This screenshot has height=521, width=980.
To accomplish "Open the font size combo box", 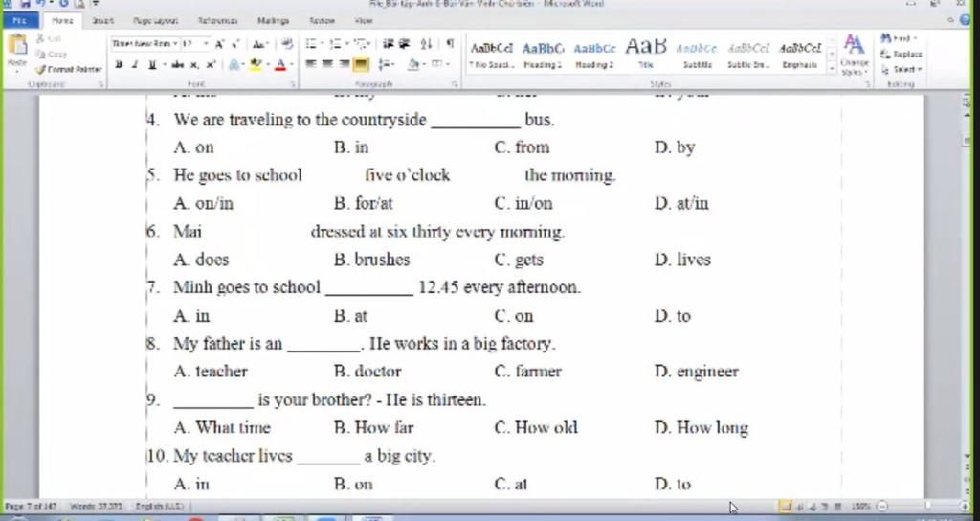I will click(x=195, y=44).
